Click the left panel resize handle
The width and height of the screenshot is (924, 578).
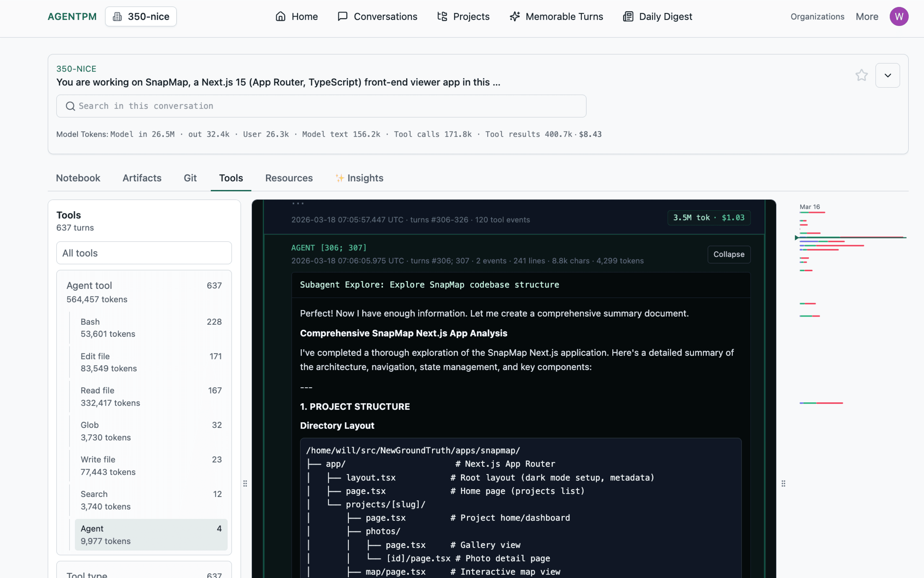click(x=245, y=483)
